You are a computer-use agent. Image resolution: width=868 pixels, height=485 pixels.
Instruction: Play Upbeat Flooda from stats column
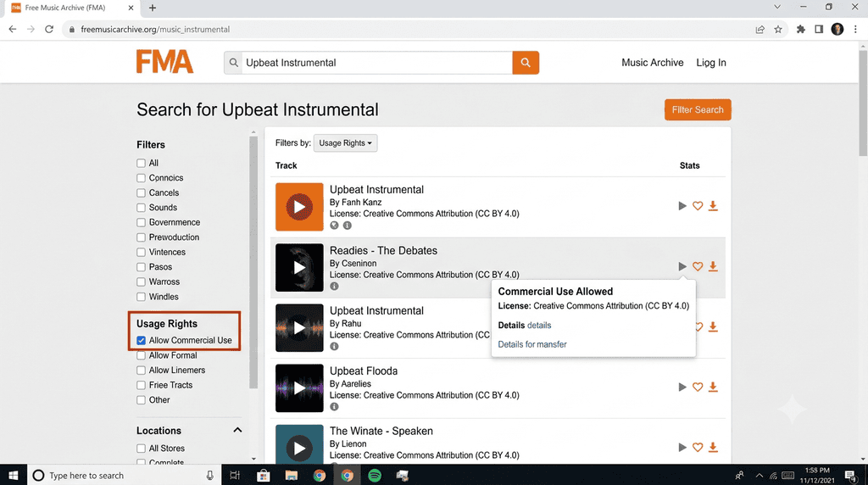[x=682, y=387]
